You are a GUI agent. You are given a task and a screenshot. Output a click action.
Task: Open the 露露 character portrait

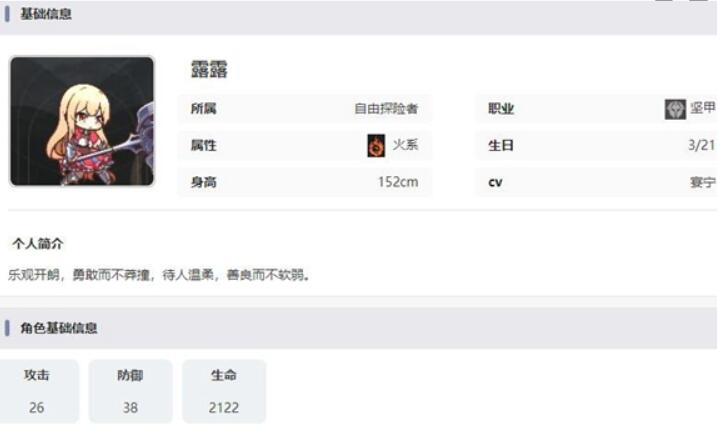(82, 121)
